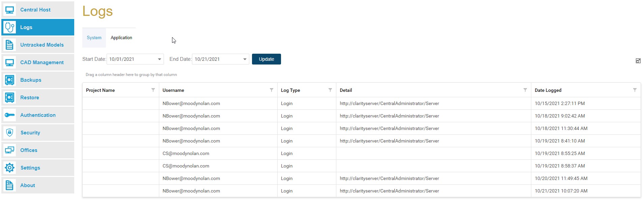Click the Authentication key icon
Image resolution: width=644 pixels, height=206 pixels.
(x=9, y=115)
